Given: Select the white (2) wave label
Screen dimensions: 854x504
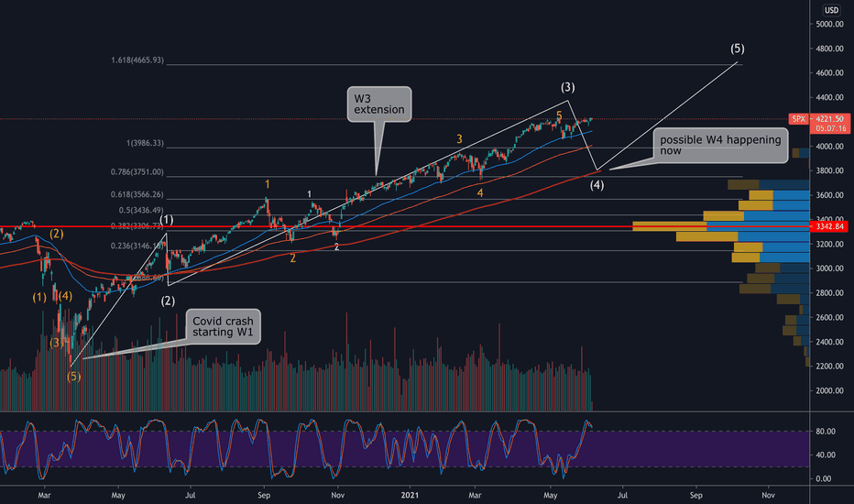Looking at the screenshot, I should [168, 301].
